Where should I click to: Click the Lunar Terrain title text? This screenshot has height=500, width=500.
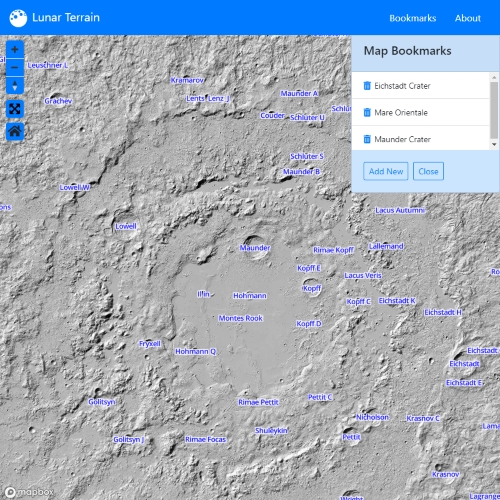pyautogui.click(x=66, y=17)
